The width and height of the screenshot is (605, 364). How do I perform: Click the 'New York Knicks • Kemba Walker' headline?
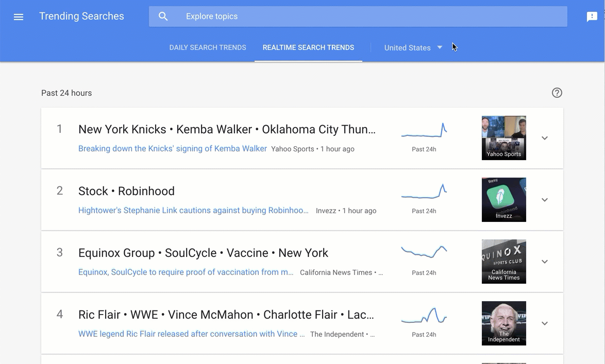pos(227,129)
